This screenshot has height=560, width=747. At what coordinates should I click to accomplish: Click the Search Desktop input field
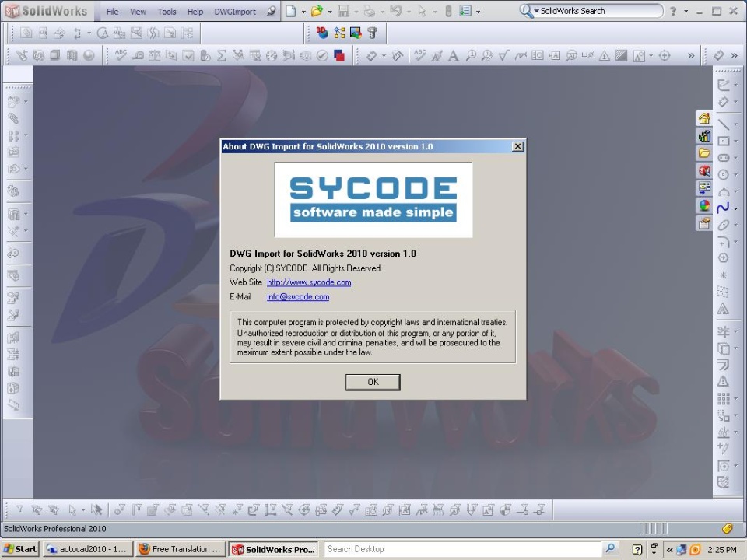[464, 548]
